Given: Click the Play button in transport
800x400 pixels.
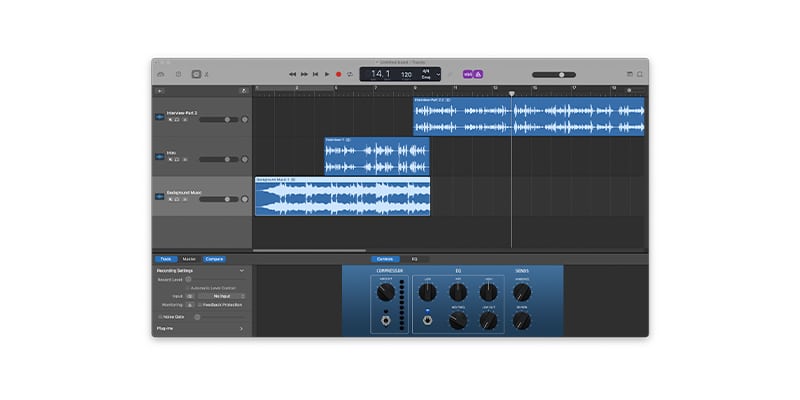Looking at the screenshot, I should [x=326, y=74].
